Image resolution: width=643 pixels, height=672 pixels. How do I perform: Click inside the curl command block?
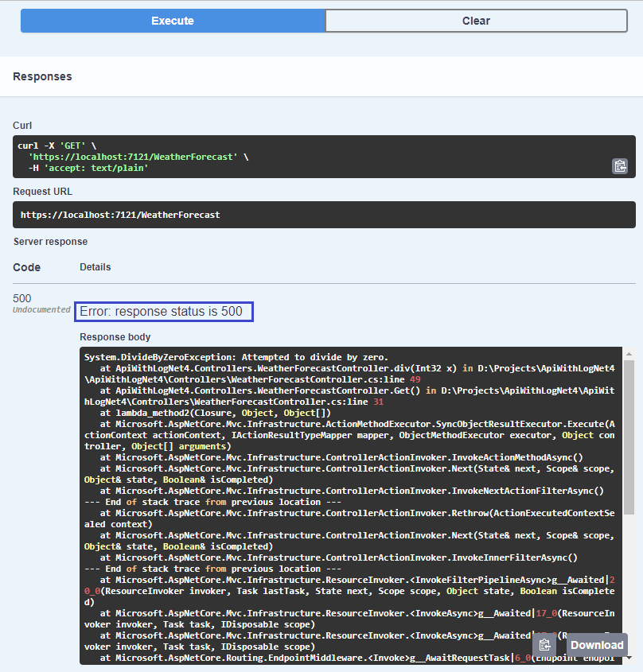click(324, 157)
